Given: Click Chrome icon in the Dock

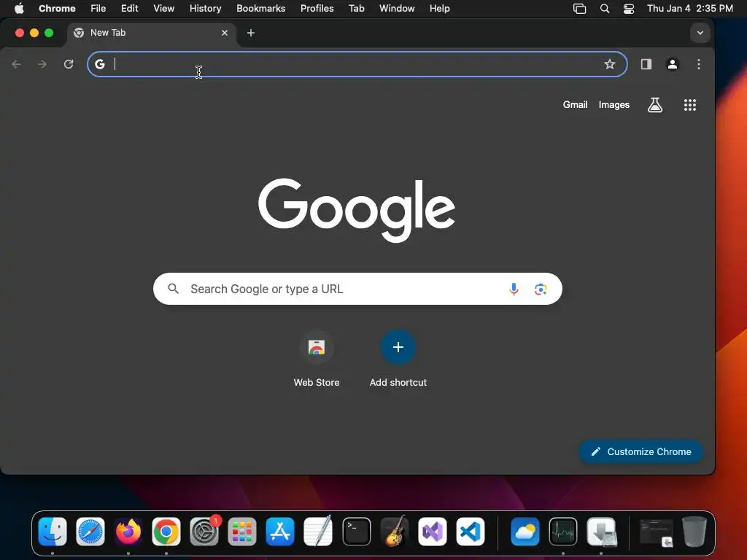Looking at the screenshot, I should pyautogui.click(x=166, y=532).
